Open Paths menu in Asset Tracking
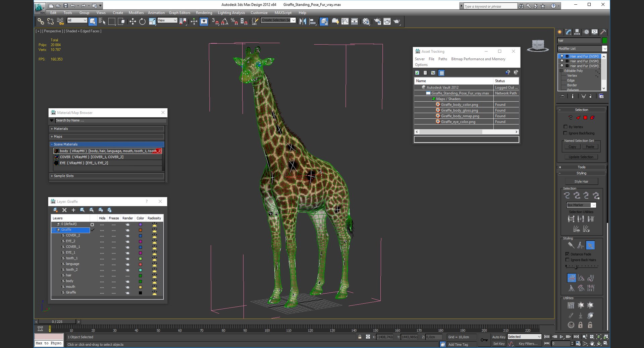This screenshot has width=644, height=348. coord(442,59)
